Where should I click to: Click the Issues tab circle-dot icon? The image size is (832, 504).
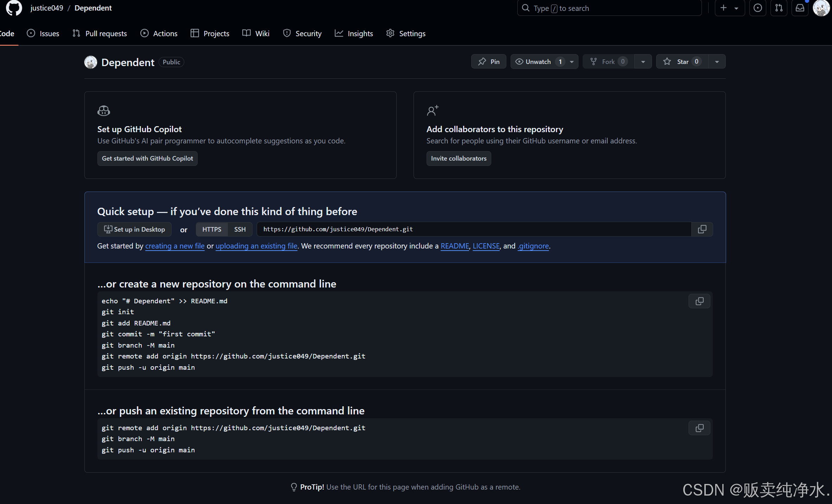(31, 33)
